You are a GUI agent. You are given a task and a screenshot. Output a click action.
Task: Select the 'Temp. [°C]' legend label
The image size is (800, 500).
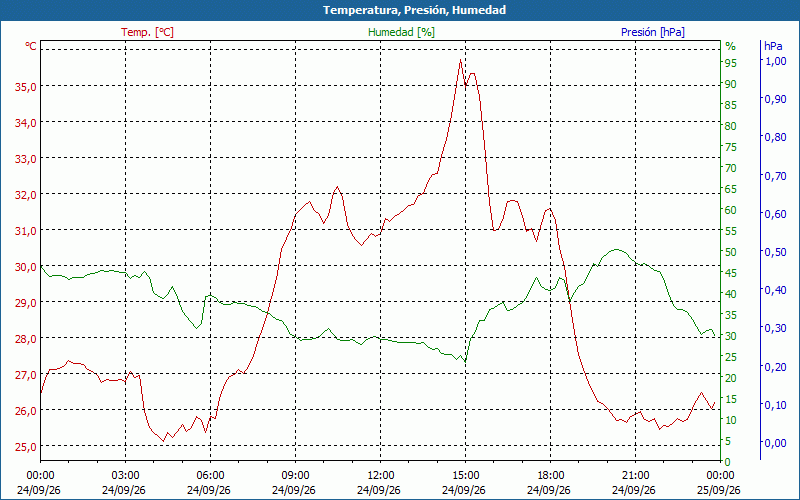(147, 32)
